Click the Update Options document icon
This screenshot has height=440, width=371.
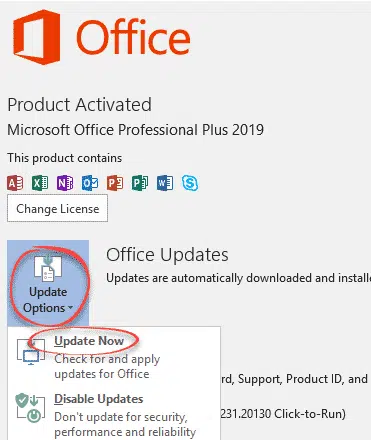pyautogui.click(x=48, y=268)
